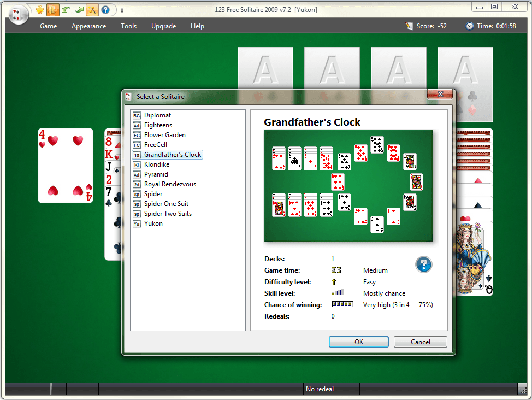The height and width of the screenshot is (400, 532).
Task: Maximize the solitaire application window
Action: (494, 7)
